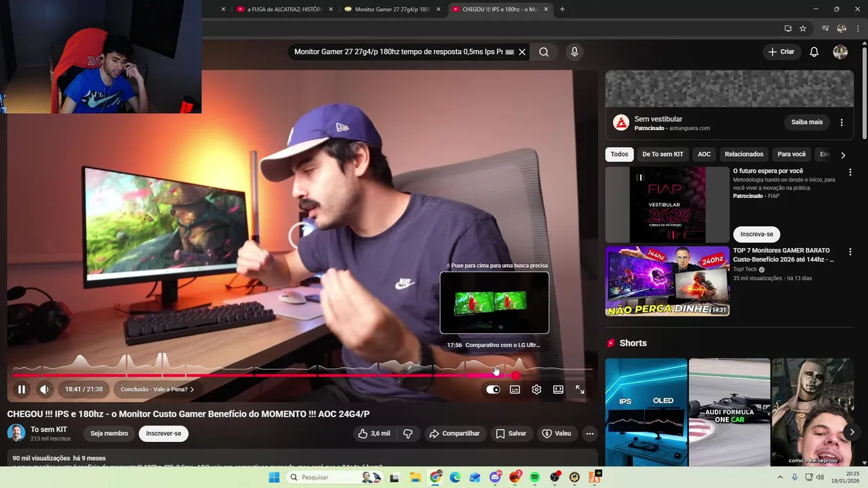868x488 pixels.
Task: Open a new browser tab
Action: tap(562, 9)
